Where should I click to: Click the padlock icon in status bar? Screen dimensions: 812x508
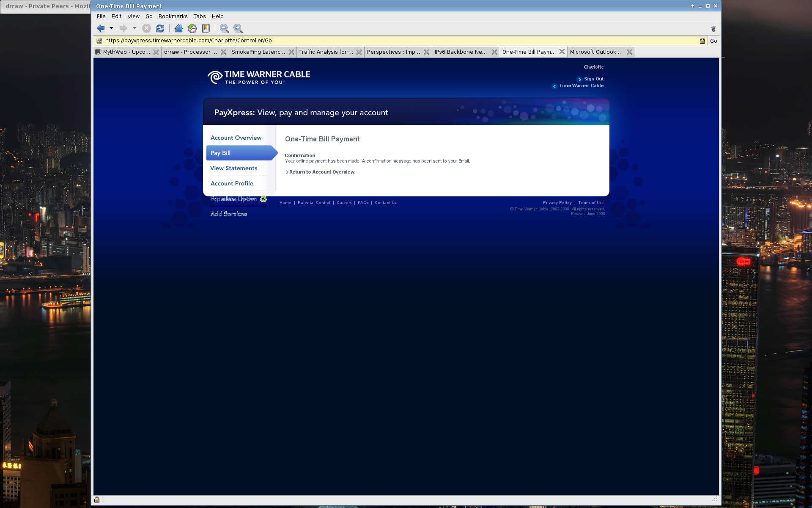pyautogui.click(x=97, y=500)
